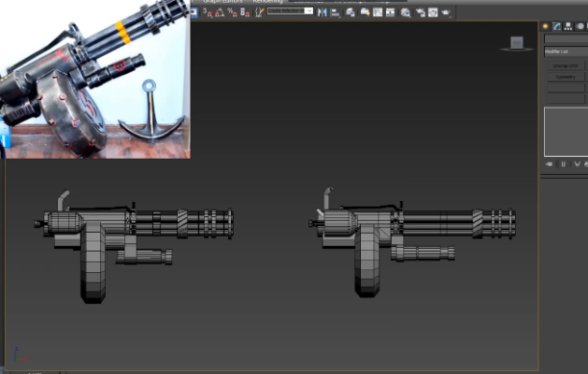The width and height of the screenshot is (588, 374).
Task: Click the Mirror tool icon
Action: pyautogui.click(x=323, y=12)
